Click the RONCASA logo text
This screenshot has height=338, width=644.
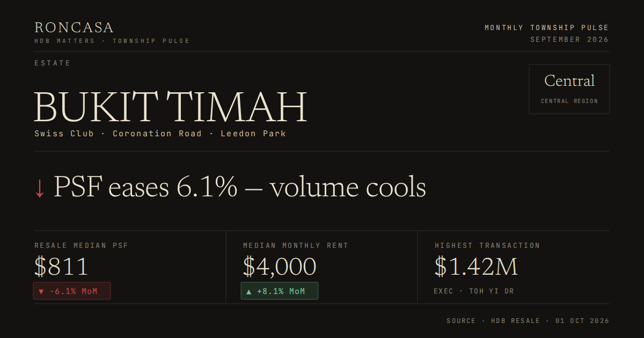tap(74, 28)
